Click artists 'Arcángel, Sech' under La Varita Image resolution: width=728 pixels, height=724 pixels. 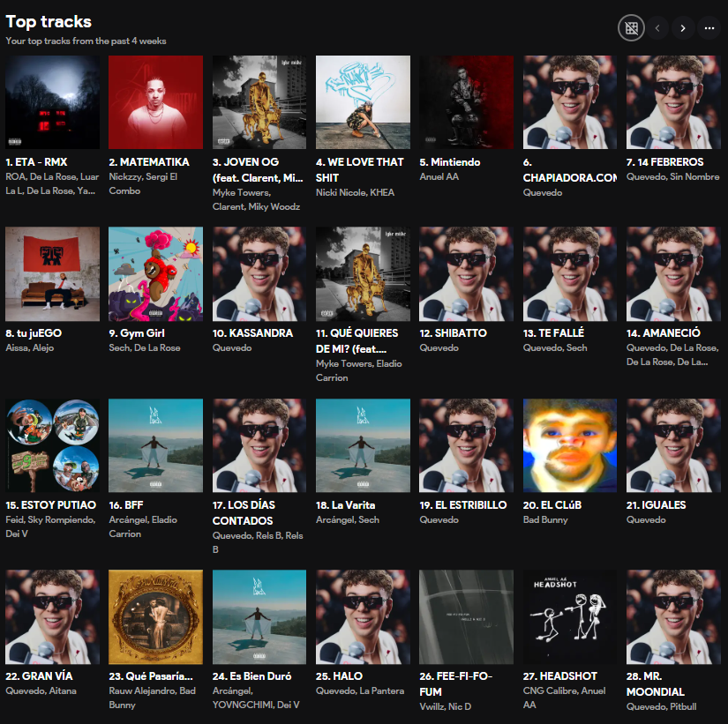pos(348,519)
